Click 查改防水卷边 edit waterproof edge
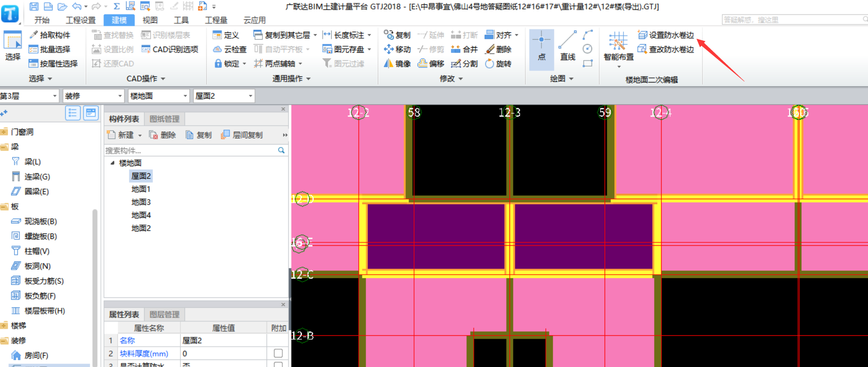 pyautogui.click(x=666, y=49)
